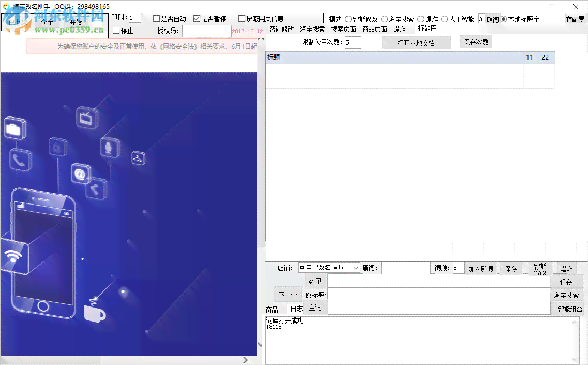Click into the 新词 input field
Image resolution: width=588 pixels, height=365 pixels.
tap(406, 268)
